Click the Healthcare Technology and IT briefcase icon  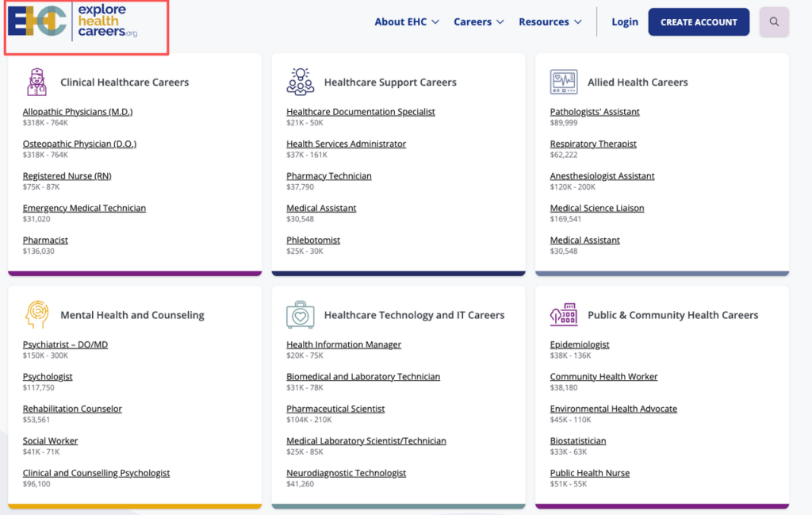pos(300,314)
